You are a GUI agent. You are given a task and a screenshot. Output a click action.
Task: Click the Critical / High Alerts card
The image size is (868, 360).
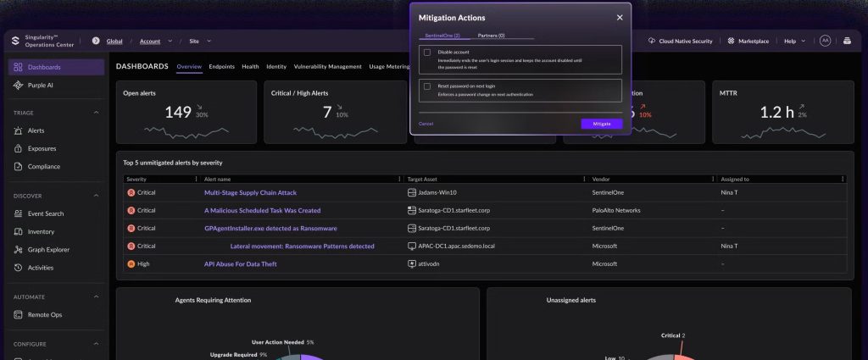(336, 113)
